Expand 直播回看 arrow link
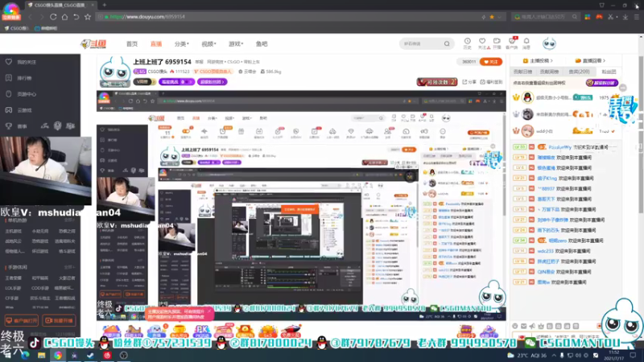This screenshot has width=644, height=362. [x=591, y=61]
